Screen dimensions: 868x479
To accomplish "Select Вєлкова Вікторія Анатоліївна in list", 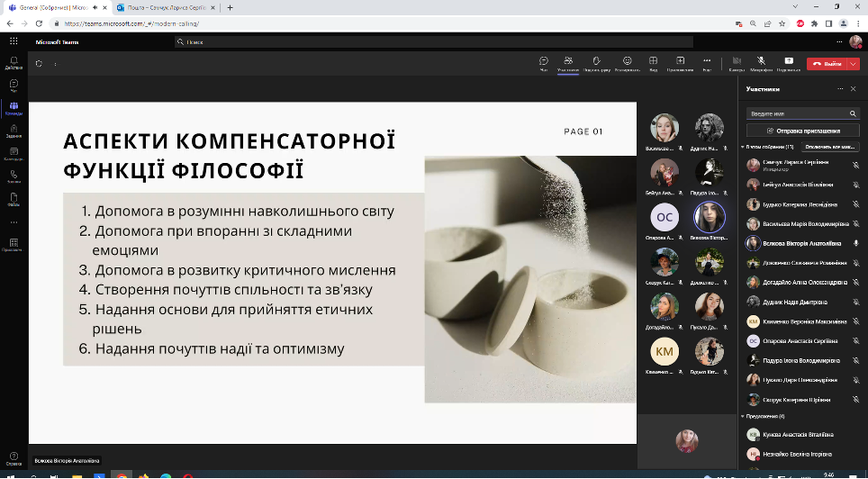I will pyautogui.click(x=802, y=244).
